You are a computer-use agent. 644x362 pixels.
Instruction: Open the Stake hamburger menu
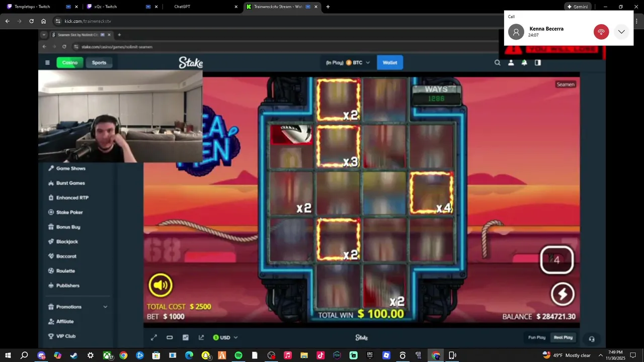(47, 63)
